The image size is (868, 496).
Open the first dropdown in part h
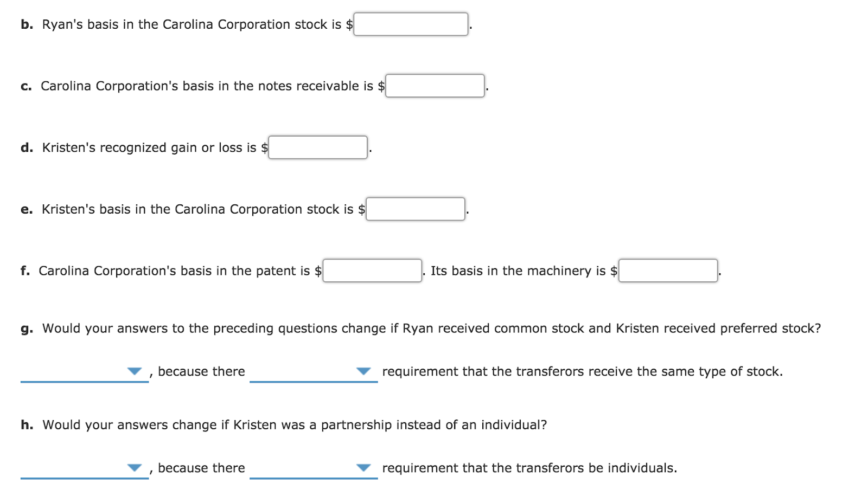[134, 468]
